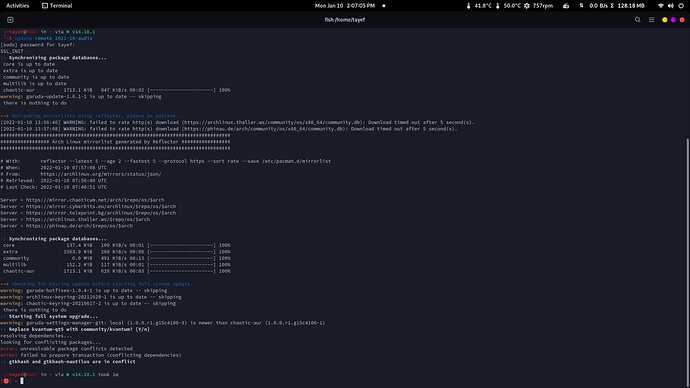Open the Wi-Fi status icon
This screenshot has height=388, width=690.
point(661,6)
